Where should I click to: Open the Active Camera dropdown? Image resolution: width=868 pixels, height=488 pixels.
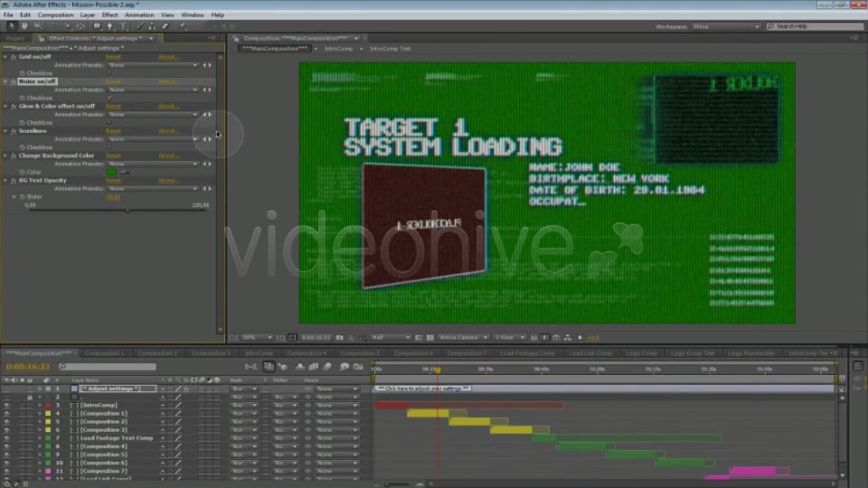point(463,337)
